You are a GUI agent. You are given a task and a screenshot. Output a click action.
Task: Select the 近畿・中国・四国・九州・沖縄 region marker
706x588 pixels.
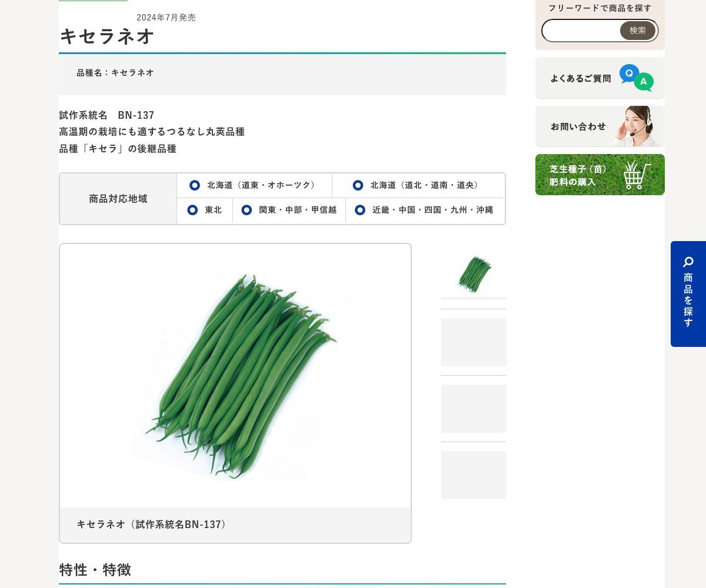click(x=360, y=210)
